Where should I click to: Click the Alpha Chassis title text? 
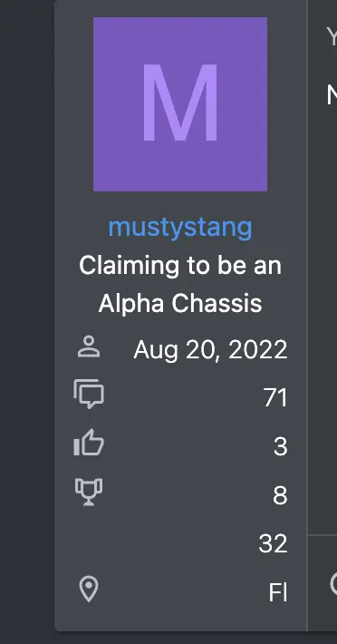tap(180, 304)
